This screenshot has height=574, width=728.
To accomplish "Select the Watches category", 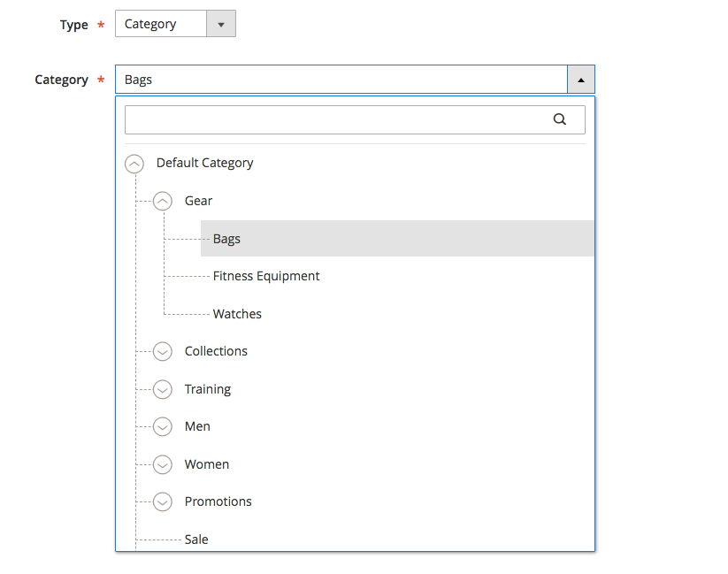I will click(x=237, y=314).
